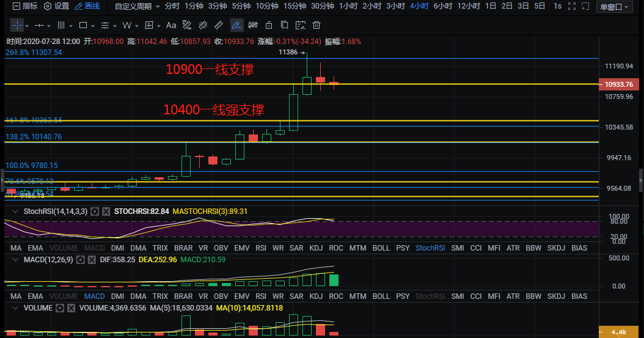This screenshot has height=338, width=644.
Task: Select the W wave pattern tool
Action: pyautogui.click(x=127, y=26)
